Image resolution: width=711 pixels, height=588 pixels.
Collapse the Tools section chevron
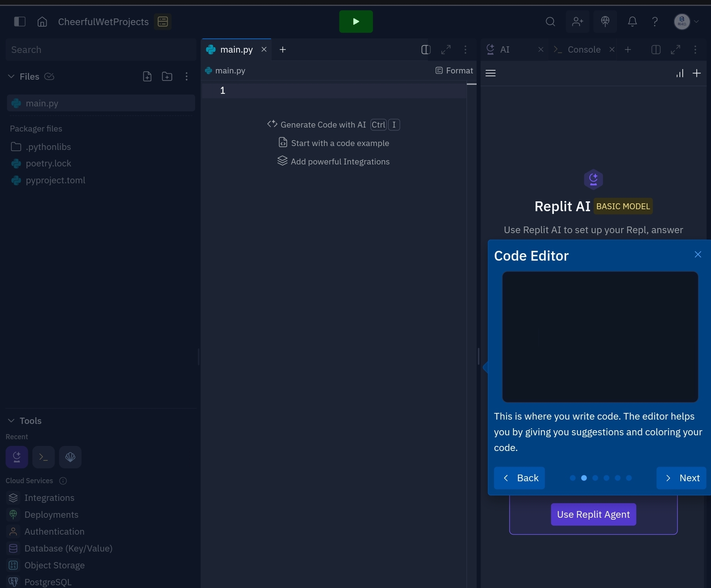[11, 421]
